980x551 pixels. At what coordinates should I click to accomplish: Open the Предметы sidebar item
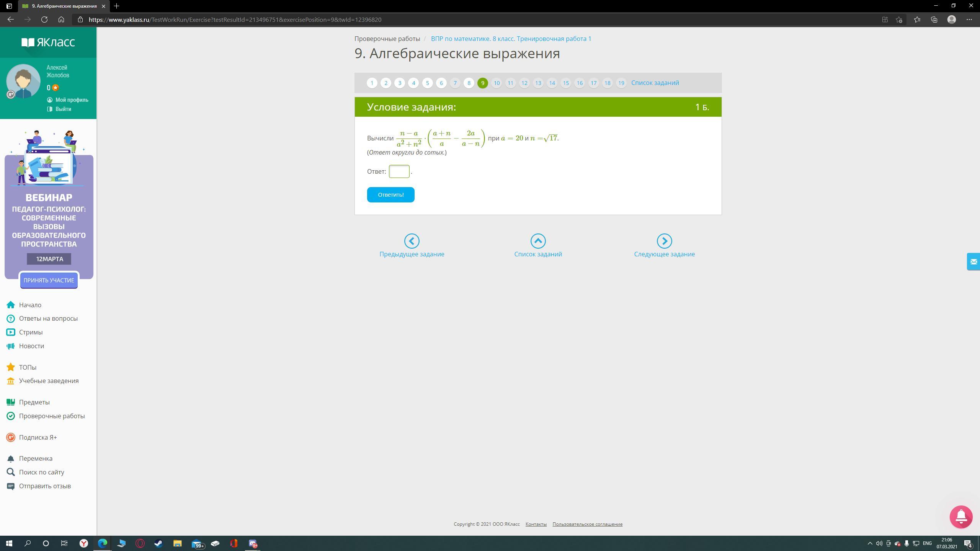coord(34,402)
